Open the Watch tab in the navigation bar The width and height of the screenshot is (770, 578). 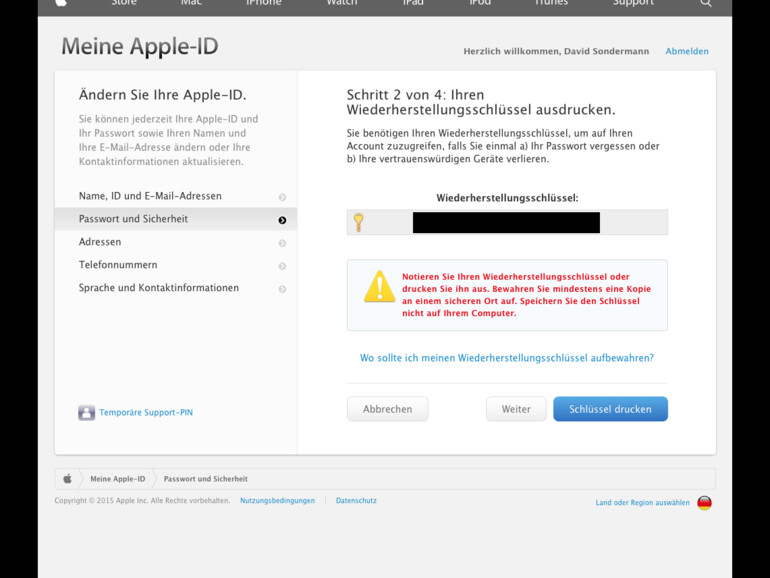click(x=342, y=2)
